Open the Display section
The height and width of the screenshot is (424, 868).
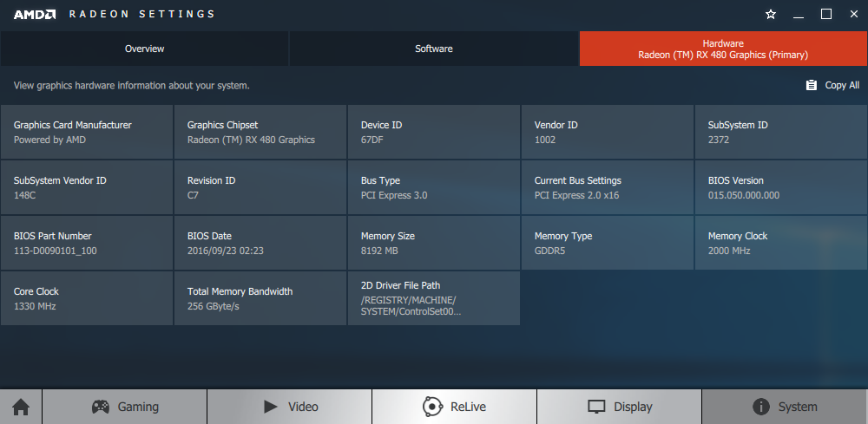620,407
